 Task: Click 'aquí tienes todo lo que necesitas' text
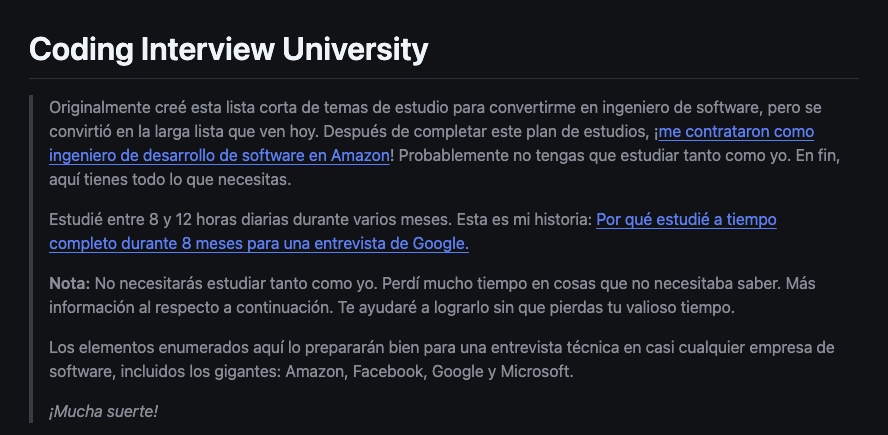pyautogui.click(x=170, y=181)
